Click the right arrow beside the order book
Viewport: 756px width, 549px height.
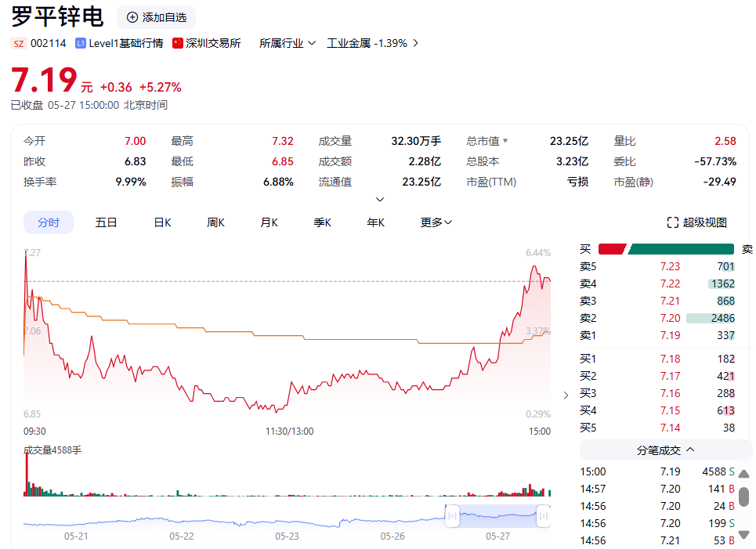pyautogui.click(x=566, y=395)
